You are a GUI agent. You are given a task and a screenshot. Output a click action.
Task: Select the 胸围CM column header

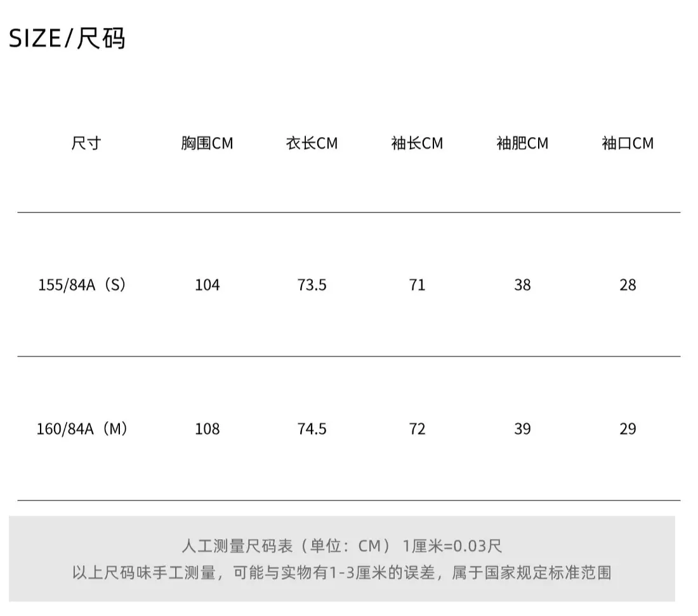click(207, 143)
